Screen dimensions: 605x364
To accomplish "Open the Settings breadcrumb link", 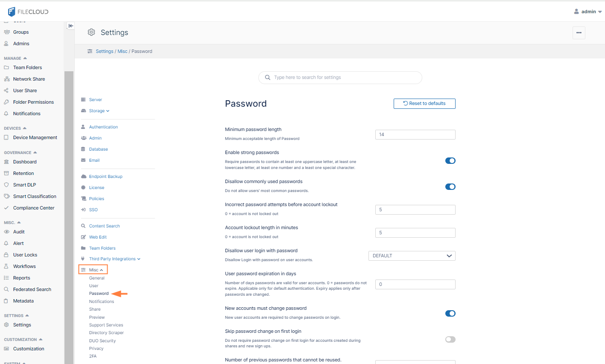I will pos(105,51).
